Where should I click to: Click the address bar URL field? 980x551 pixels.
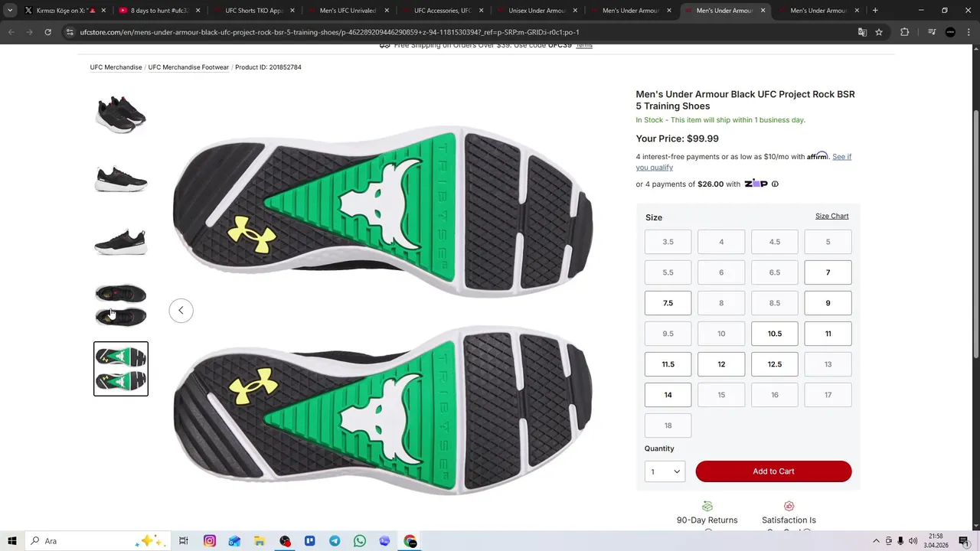point(459,32)
